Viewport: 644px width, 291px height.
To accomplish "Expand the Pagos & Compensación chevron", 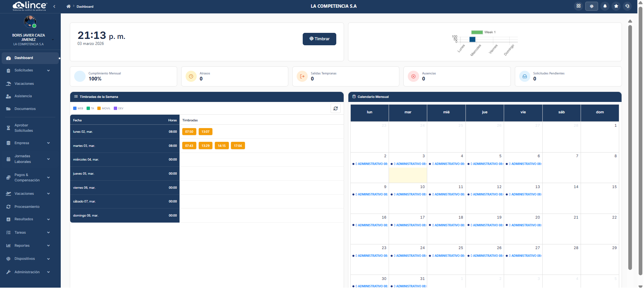I will point(48,178).
